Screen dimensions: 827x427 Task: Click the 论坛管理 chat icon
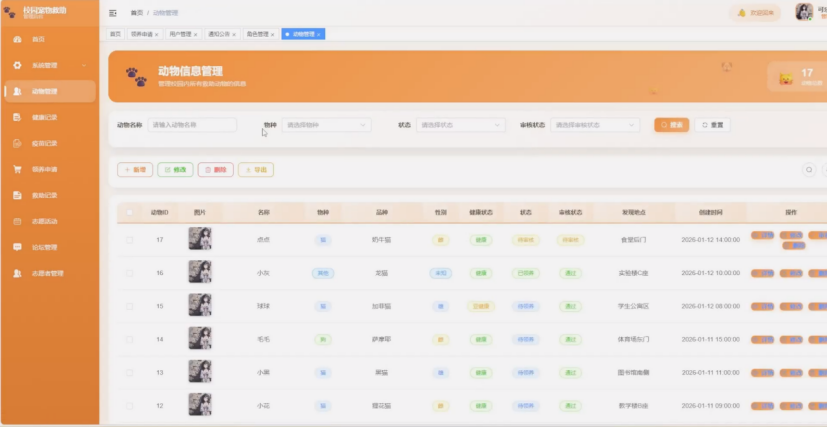pos(17,247)
